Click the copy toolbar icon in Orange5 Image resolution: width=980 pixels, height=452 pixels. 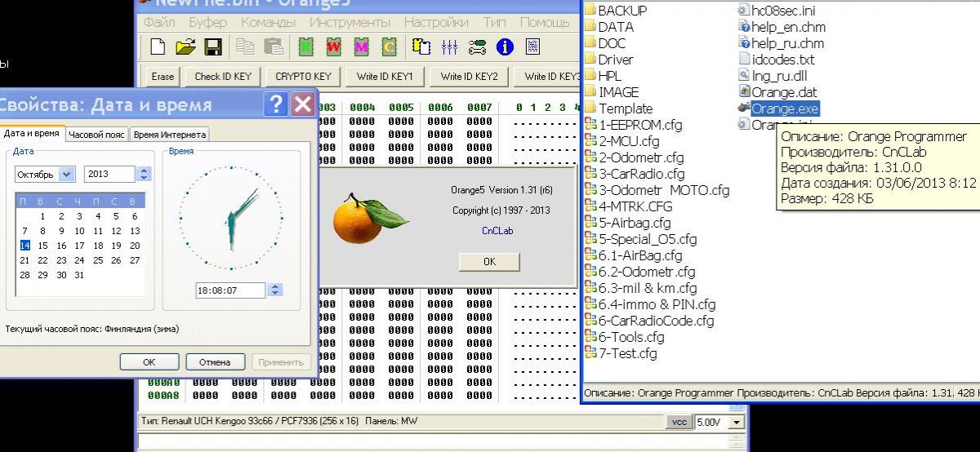pos(246,47)
